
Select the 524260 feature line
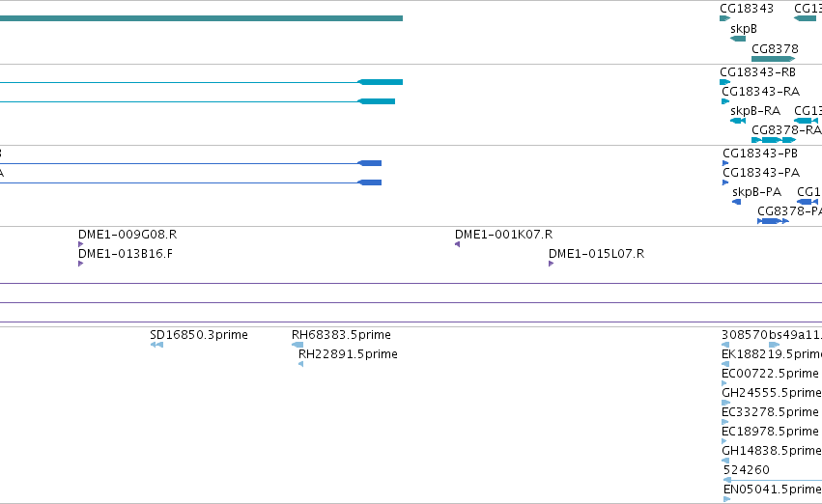pyautogui.click(x=772, y=480)
